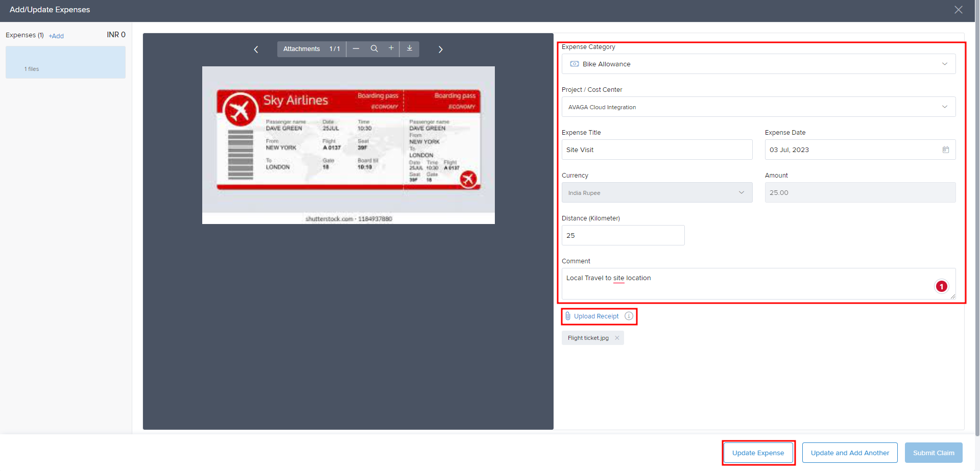
Task: Click Update and Add Another button
Action: (849, 453)
